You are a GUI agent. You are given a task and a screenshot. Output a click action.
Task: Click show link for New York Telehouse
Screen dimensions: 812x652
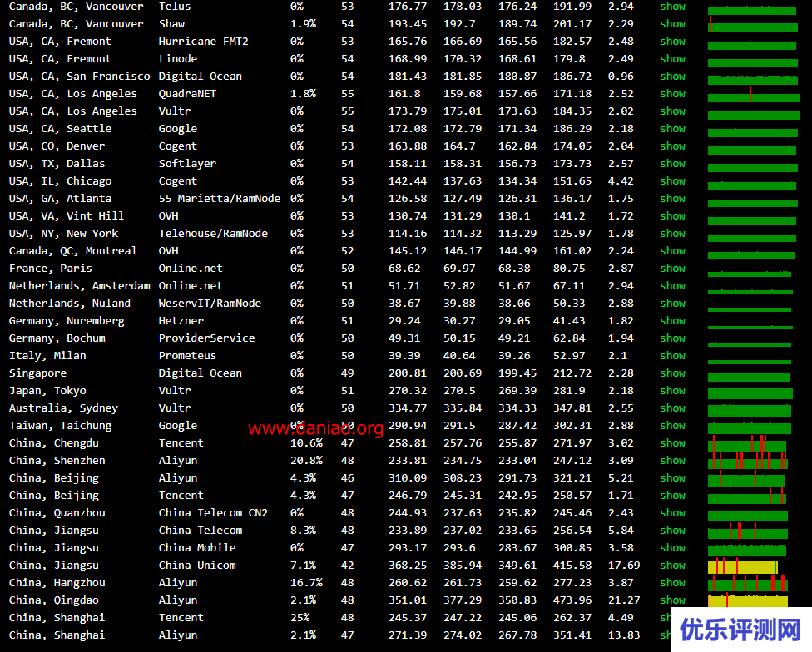[x=672, y=234]
